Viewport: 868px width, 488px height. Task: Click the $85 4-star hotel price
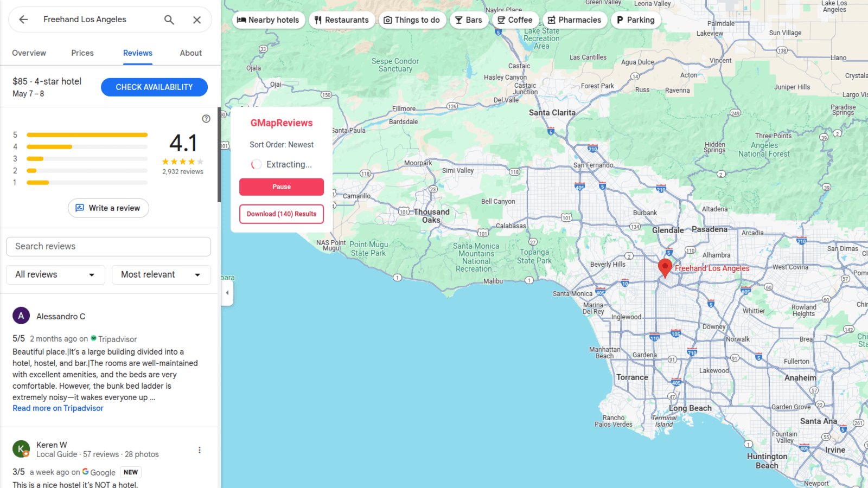(47, 81)
